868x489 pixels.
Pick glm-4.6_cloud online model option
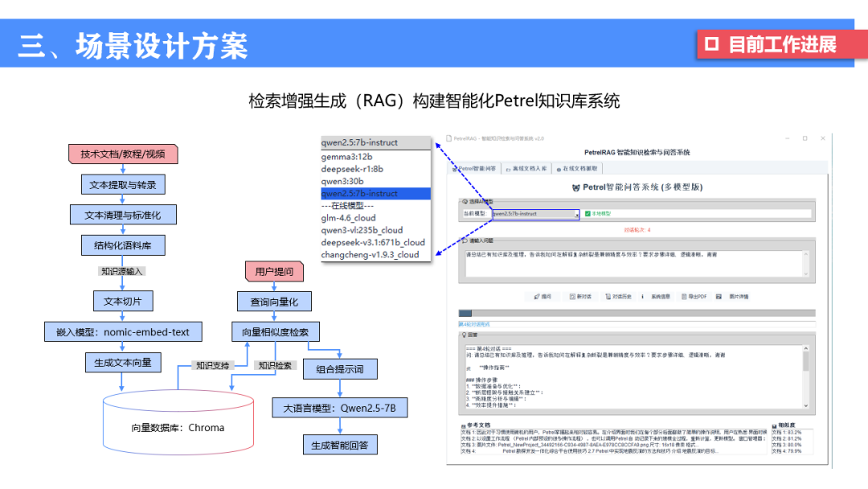pos(348,218)
